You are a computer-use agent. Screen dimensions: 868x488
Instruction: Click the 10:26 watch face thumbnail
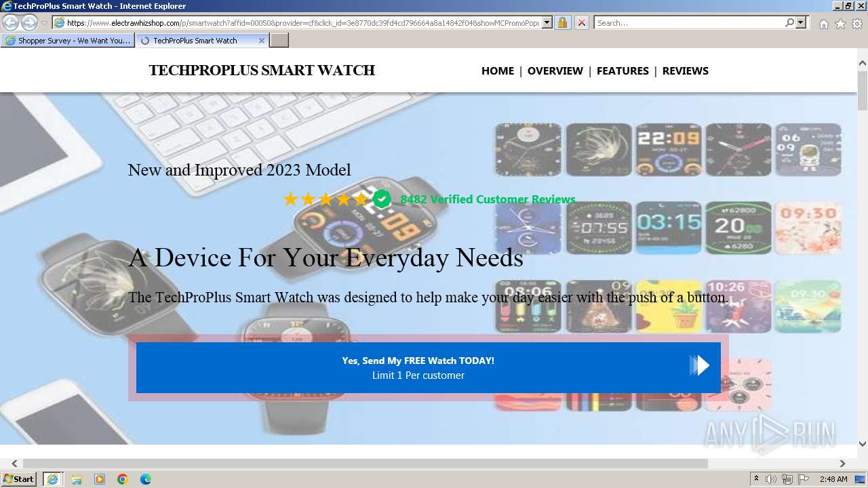tap(738, 306)
